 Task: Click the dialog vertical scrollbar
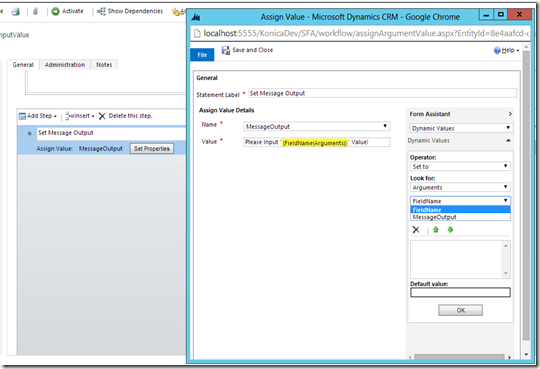click(526, 195)
